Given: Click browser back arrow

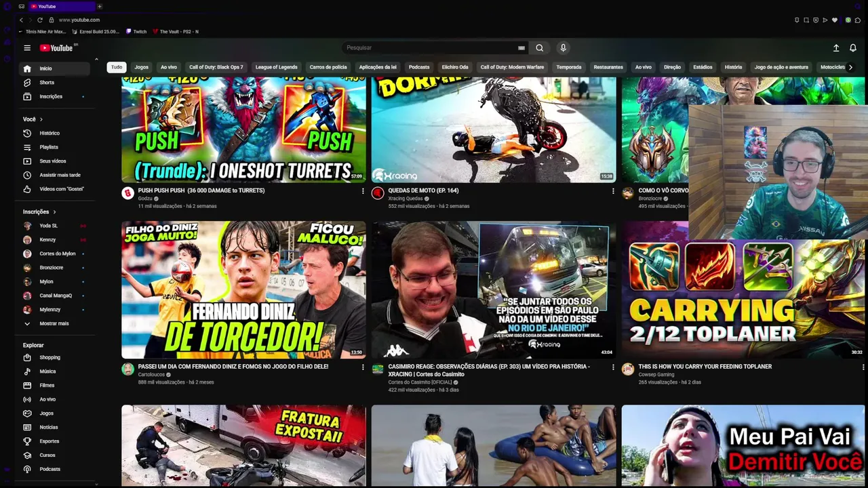Looking at the screenshot, I should [21, 20].
